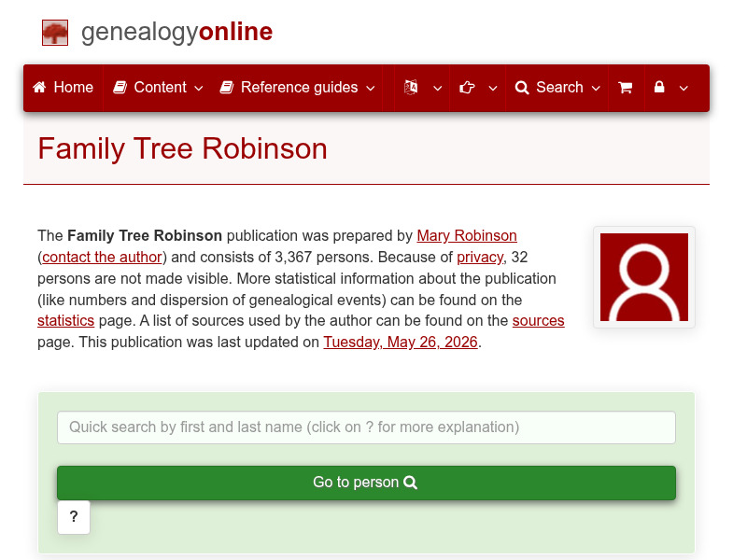Click the pointing hand icon
747x560 pixels.
point(467,88)
